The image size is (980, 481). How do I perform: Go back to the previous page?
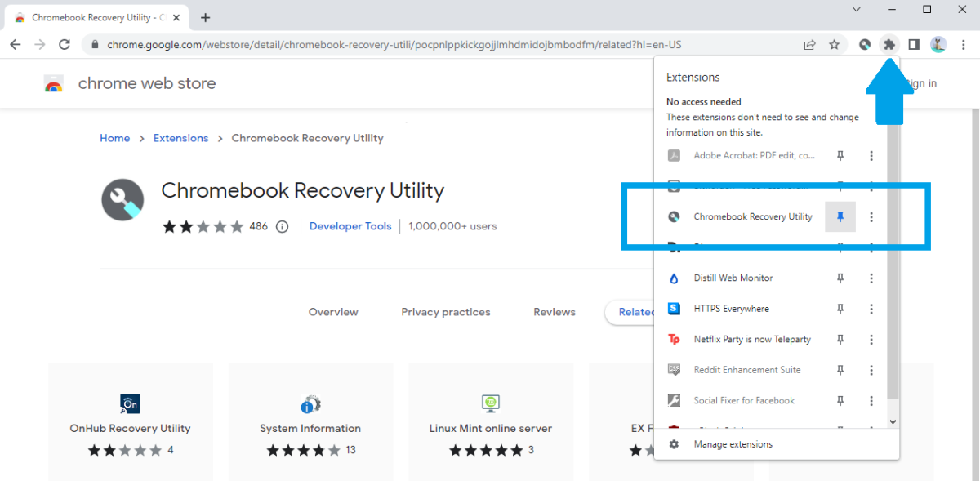(16, 45)
